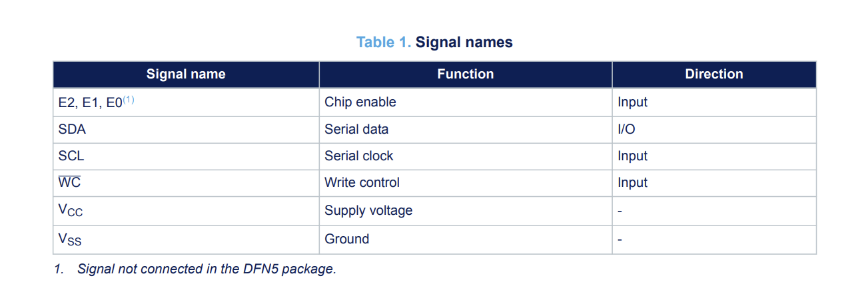Click the Write control cell

point(466,183)
